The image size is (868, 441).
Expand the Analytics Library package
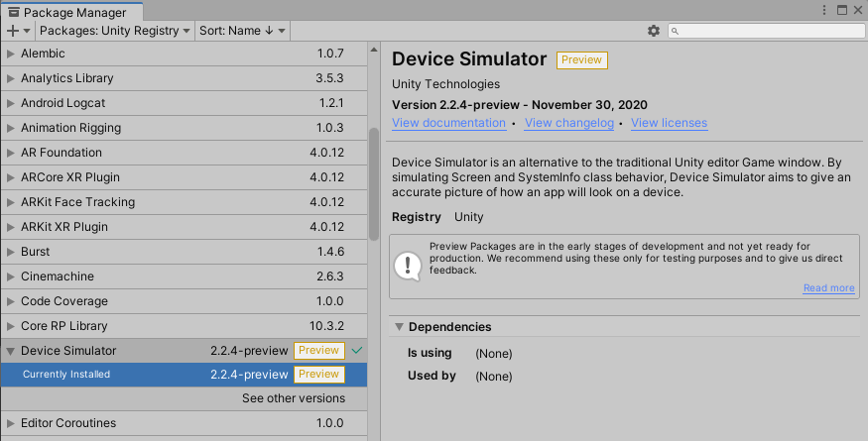pos(11,78)
